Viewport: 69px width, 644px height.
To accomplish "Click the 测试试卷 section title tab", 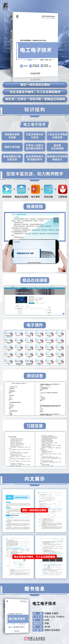I will click(35, 376).
